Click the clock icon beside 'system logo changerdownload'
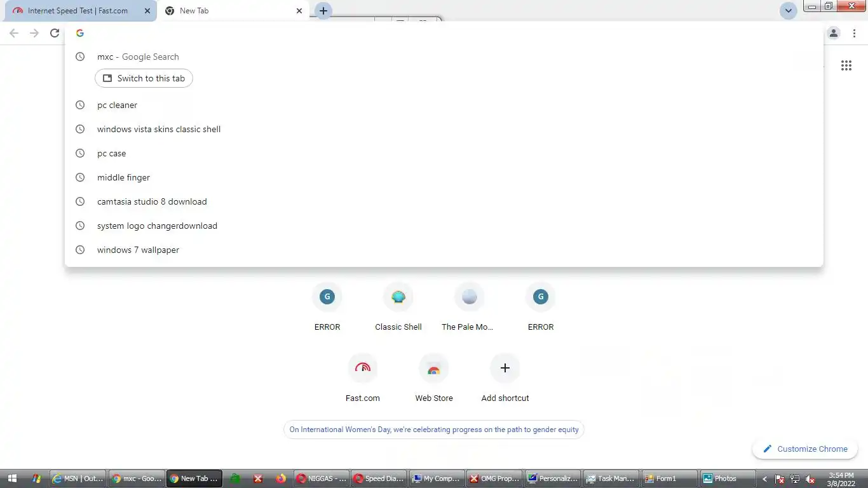 pos(80,226)
